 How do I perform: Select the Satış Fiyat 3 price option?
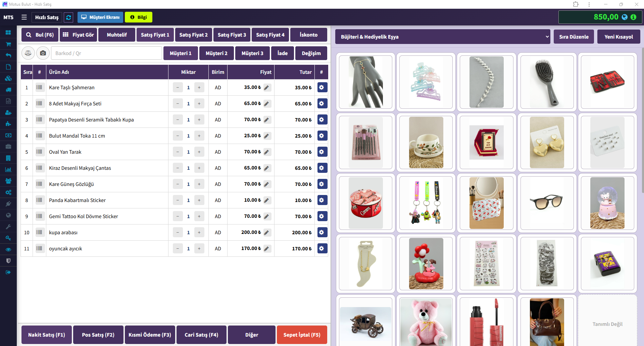232,35
